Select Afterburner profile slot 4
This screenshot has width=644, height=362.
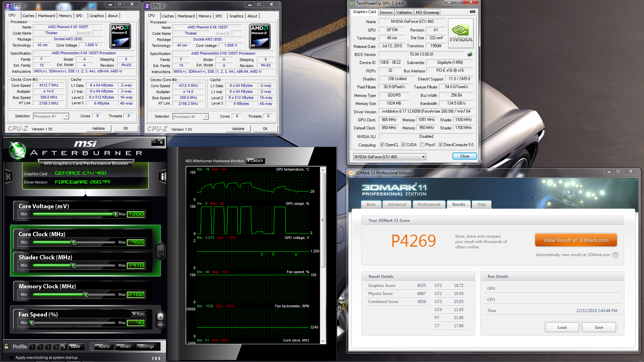tap(56, 347)
